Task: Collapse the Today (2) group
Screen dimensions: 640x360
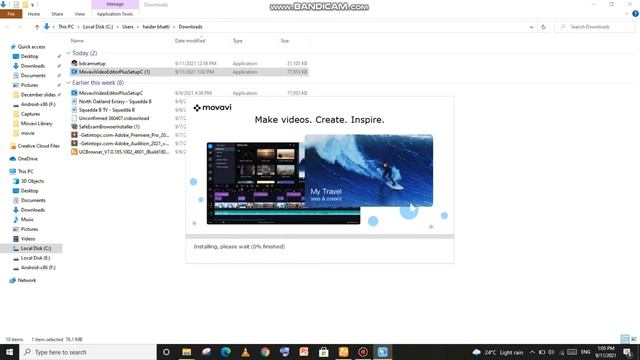Action: point(69,53)
